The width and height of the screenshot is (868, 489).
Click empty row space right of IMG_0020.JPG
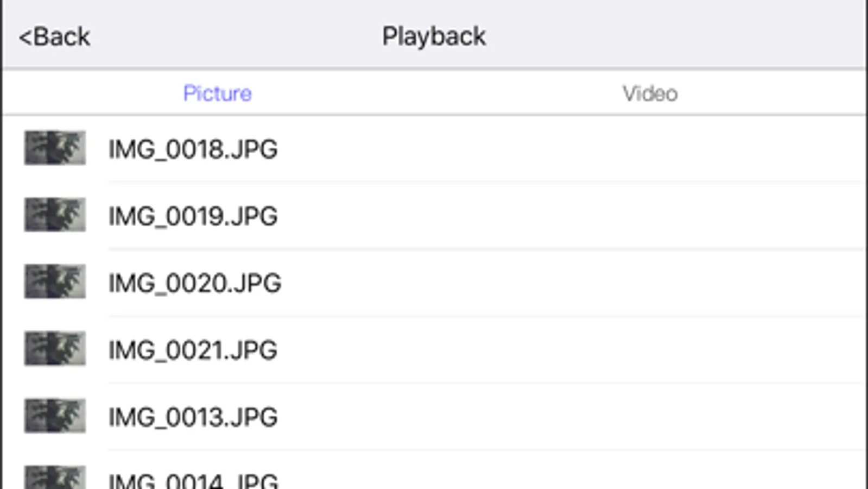[543, 283]
